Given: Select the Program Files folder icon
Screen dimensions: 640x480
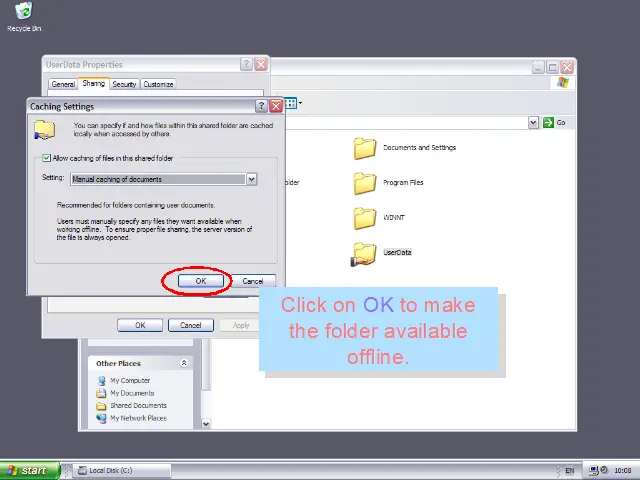Looking at the screenshot, I should point(364,183).
